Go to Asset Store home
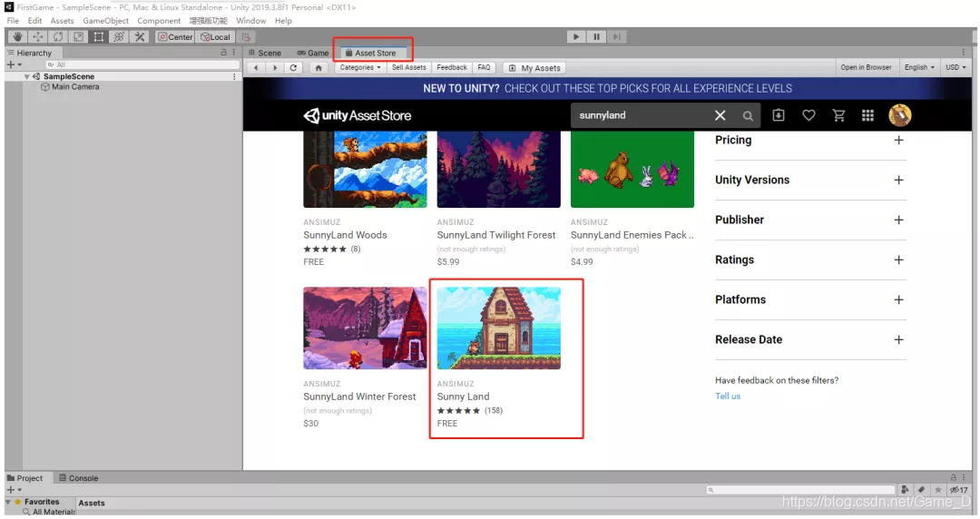 [x=318, y=67]
